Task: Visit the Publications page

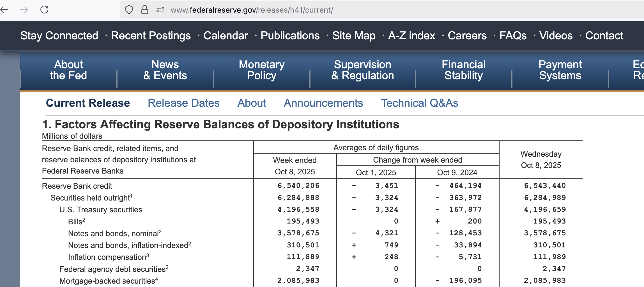Action: [x=290, y=36]
